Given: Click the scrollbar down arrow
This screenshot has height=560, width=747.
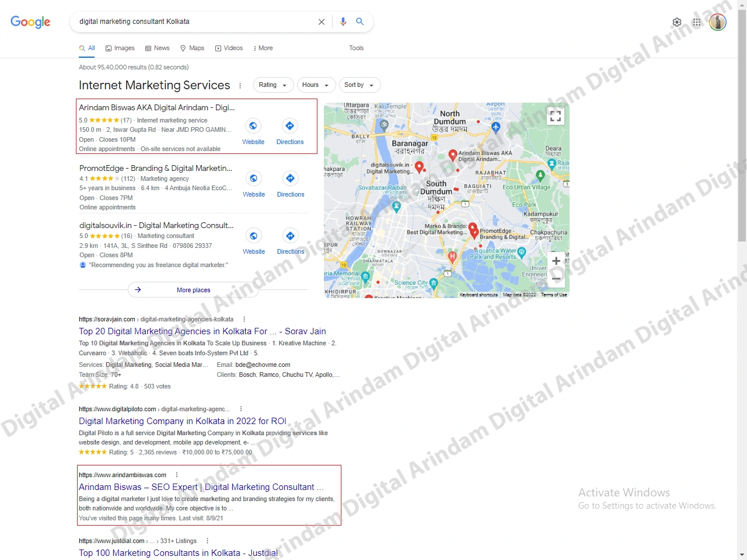Looking at the screenshot, I should [742, 555].
